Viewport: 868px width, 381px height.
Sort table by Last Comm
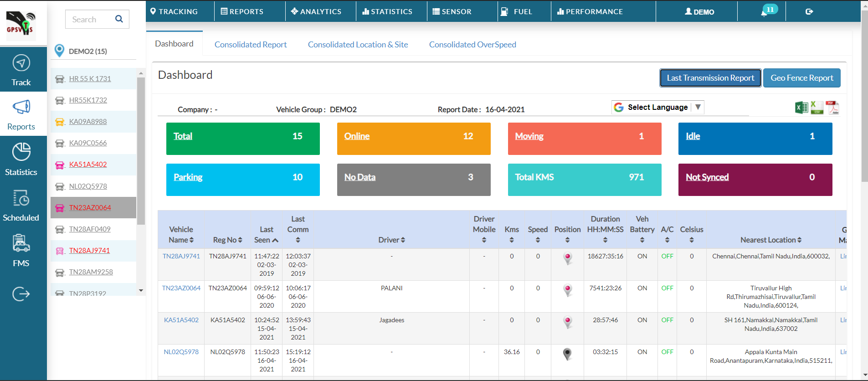click(298, 229)
